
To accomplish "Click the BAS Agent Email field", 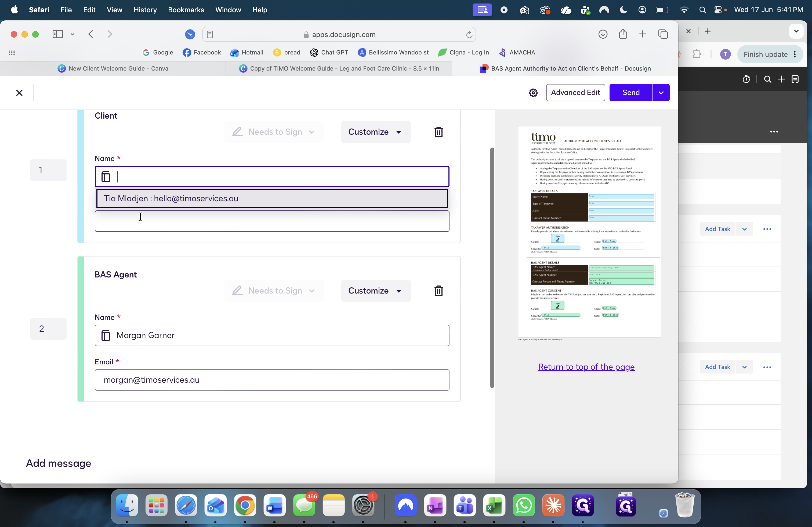I will pyautogui.click(x=272, y=380).
